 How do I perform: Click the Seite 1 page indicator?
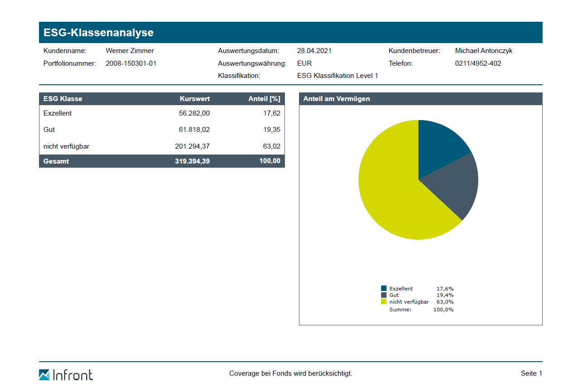tap(531, 373)
